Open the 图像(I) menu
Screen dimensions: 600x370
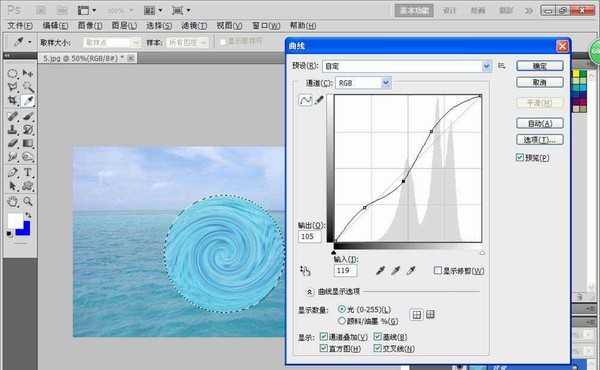[x=90, y=26]
